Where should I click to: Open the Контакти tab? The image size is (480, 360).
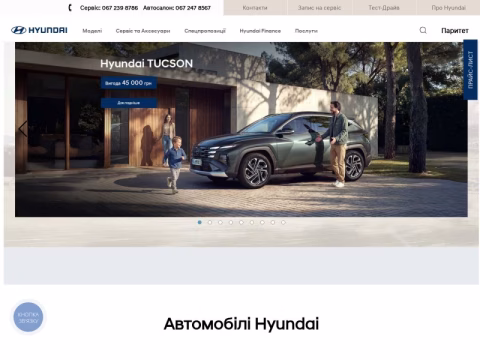255,8
